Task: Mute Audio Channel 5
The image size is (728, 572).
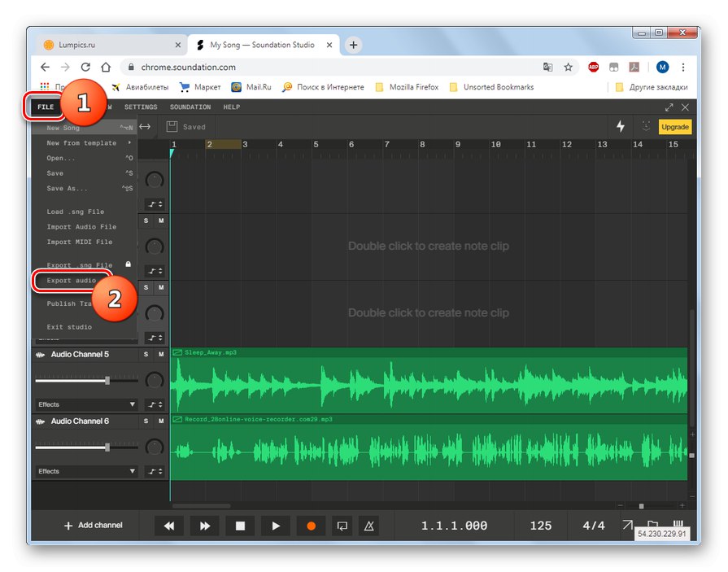Action: [160, 355]
